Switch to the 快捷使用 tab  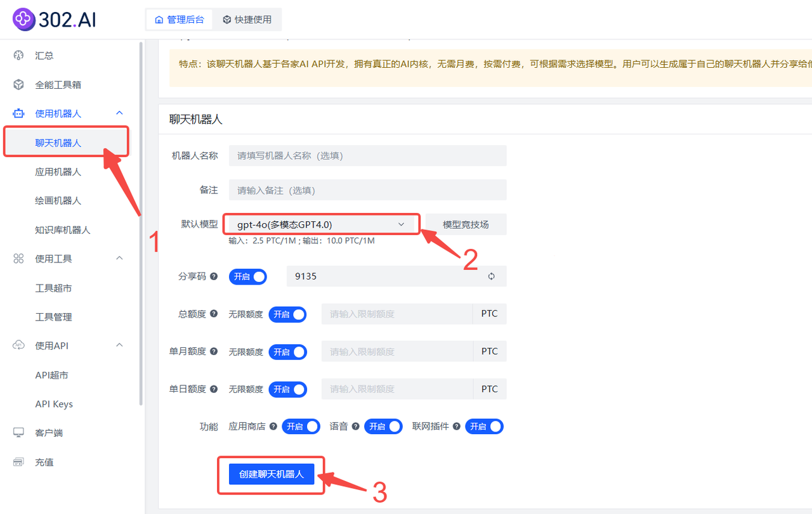click(x=247, y=20)
